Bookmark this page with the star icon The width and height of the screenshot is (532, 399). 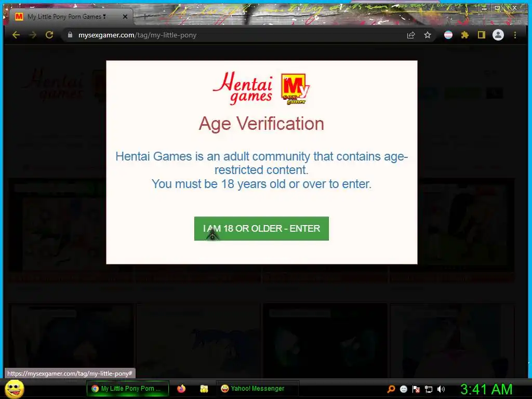coord(428,35)
